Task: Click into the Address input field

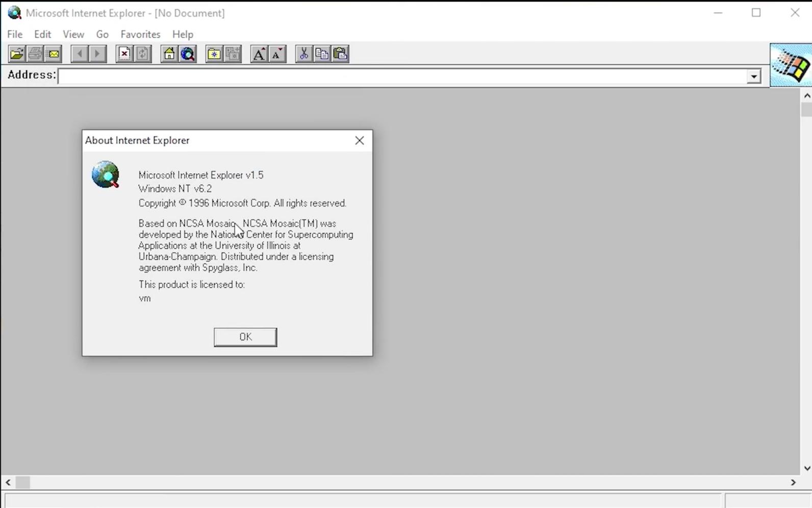Action: [402, 77]
